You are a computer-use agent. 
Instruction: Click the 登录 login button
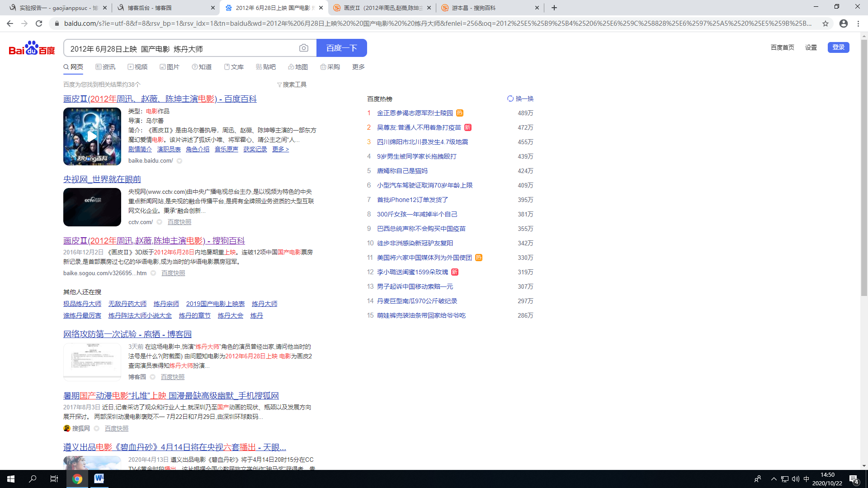[838, 47]
